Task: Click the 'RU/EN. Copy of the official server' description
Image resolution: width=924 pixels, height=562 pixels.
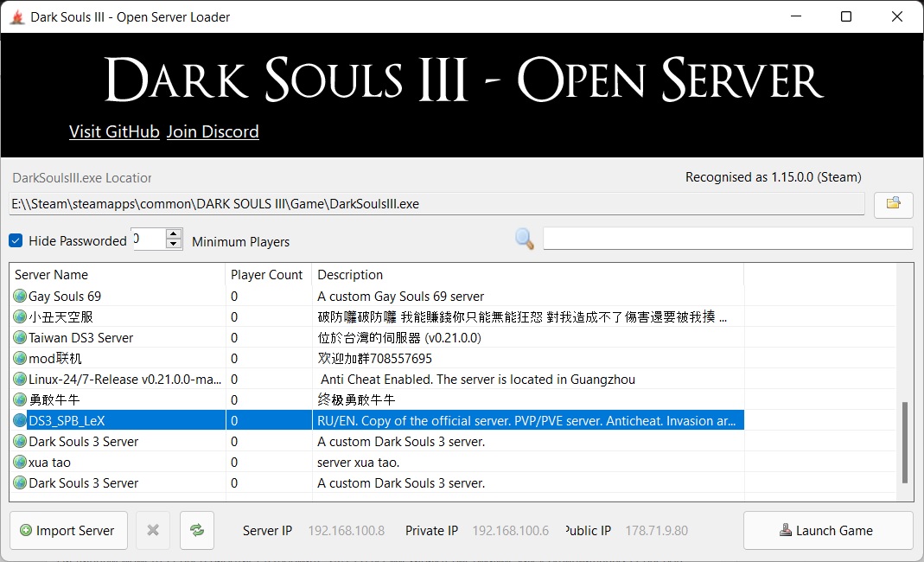Action: (x=526, y=420)
